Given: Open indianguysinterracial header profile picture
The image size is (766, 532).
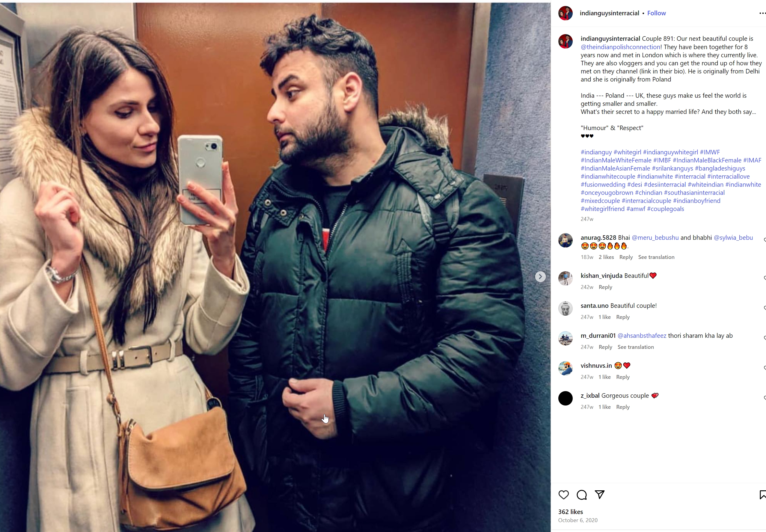Looking at the screenshot, I should coord(565,13).
